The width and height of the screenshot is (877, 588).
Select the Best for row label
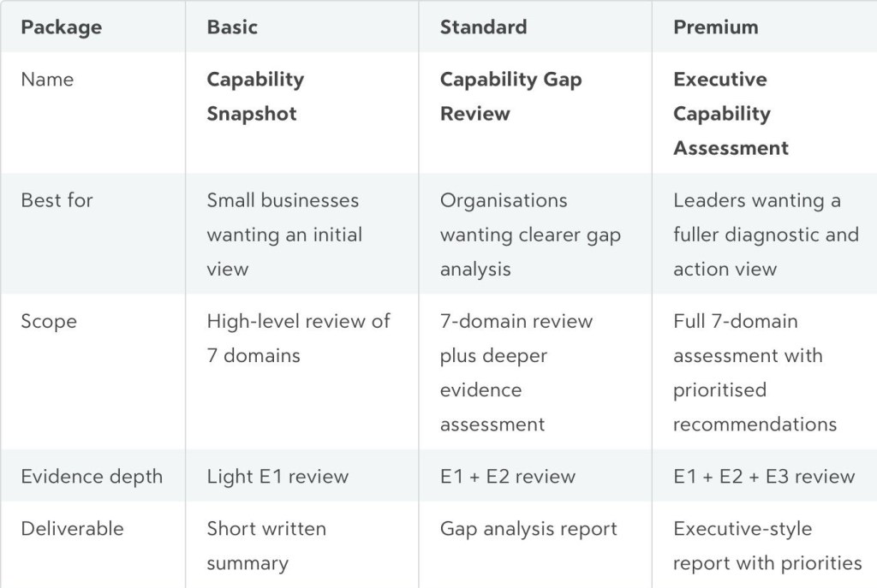pos(57,200)
